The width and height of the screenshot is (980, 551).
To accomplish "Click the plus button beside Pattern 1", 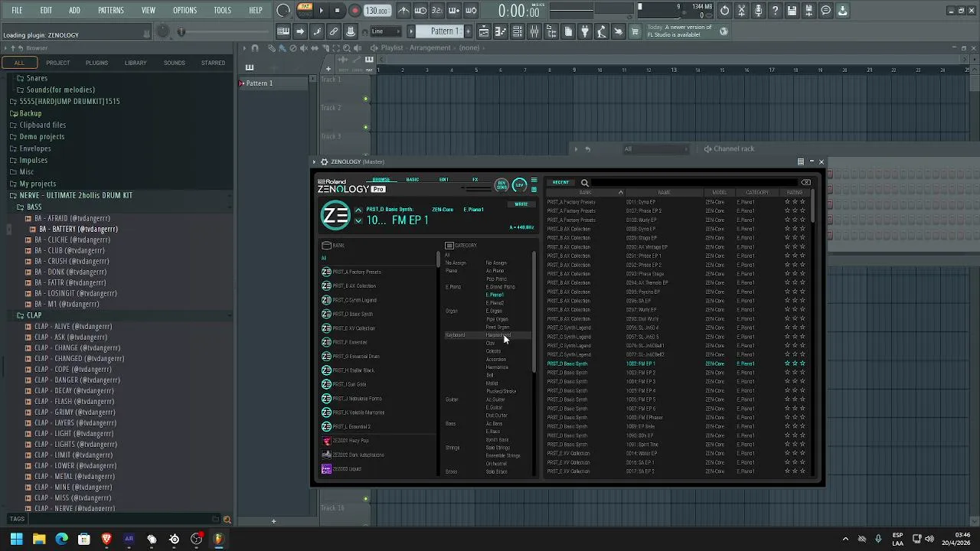I will click(468, 31).
